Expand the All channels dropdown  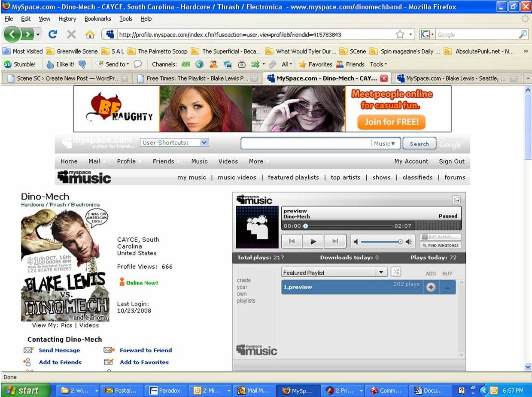click(x=287, y=64)
